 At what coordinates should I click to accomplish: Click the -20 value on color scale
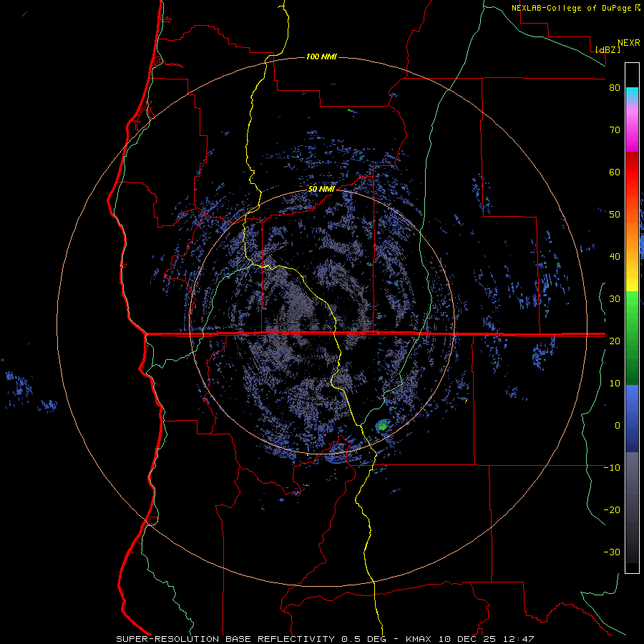point(612,510)
